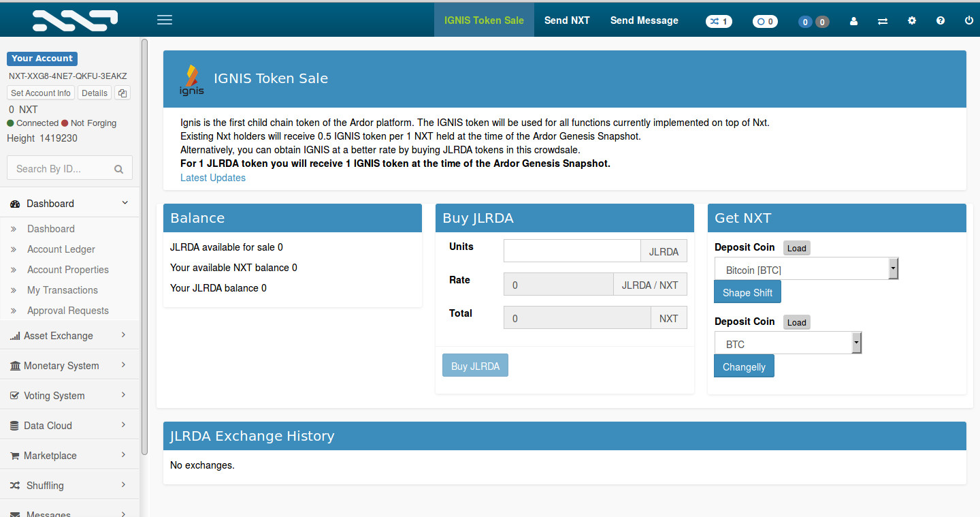Click the gray 0 counter badge
Image resolution: width=980 pixels, height=517 pixels.
pyautogui.click(x=822, y=22)
